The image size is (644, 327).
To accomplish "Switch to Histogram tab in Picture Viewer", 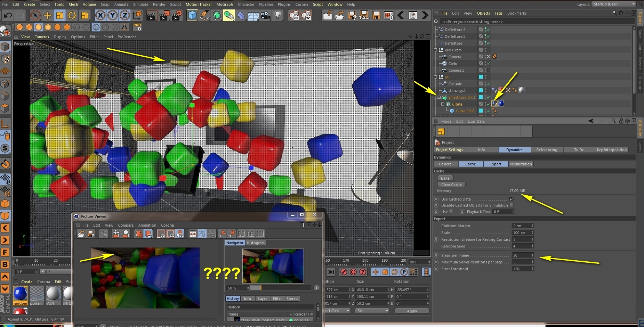I will point(256,243).
